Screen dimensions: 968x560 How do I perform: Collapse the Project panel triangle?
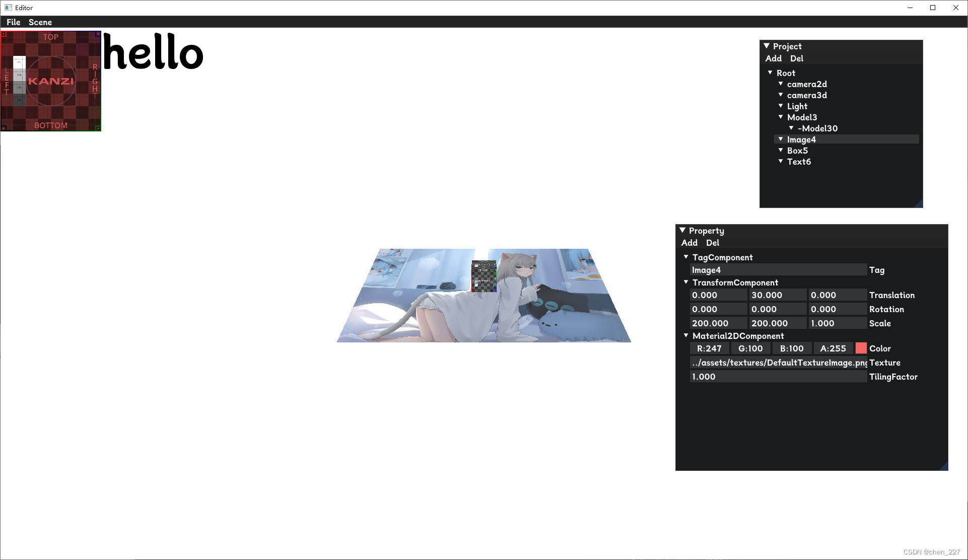click(x=767, y=46)
